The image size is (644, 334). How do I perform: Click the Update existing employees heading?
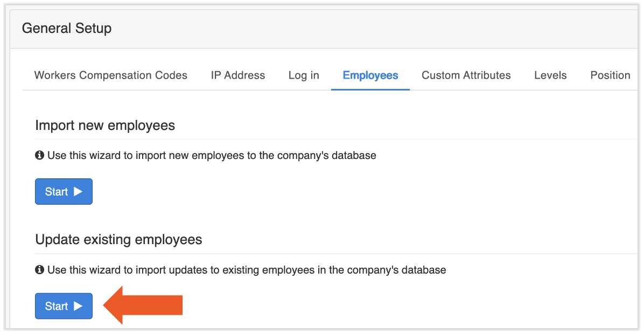[118, 239]
